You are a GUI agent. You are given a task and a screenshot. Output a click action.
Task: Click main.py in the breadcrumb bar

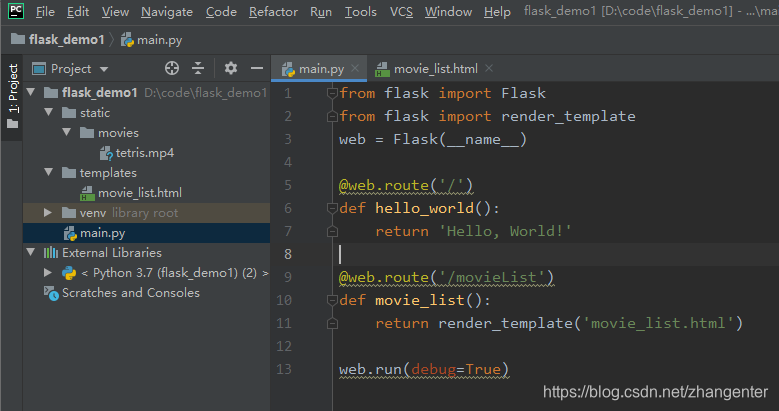pyautogui.click(x=152, y=40)
